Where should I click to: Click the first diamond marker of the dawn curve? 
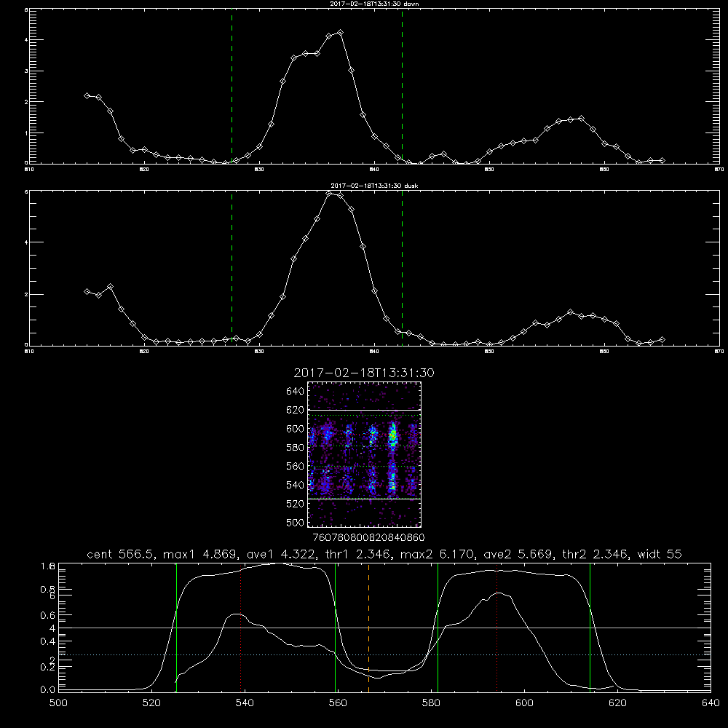tap(87, 95)
